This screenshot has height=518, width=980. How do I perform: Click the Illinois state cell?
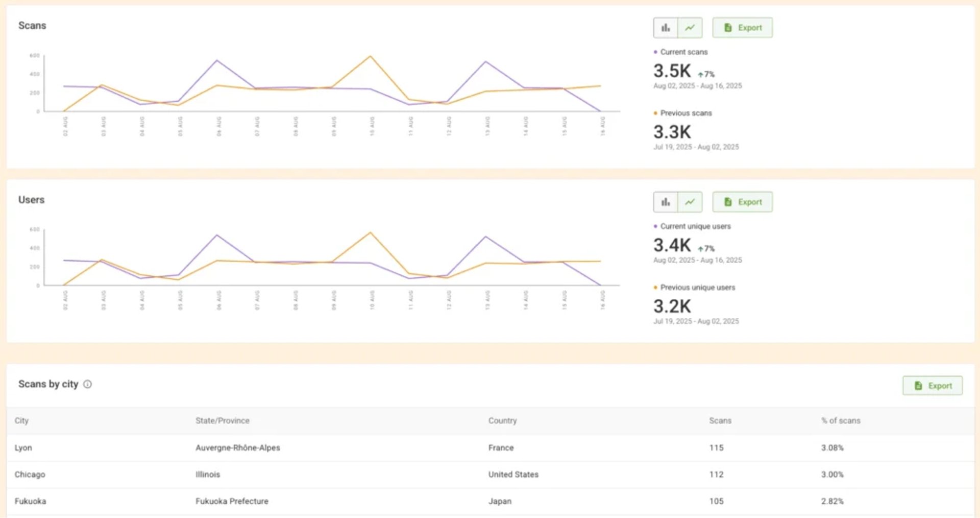[x=208, y=475]
